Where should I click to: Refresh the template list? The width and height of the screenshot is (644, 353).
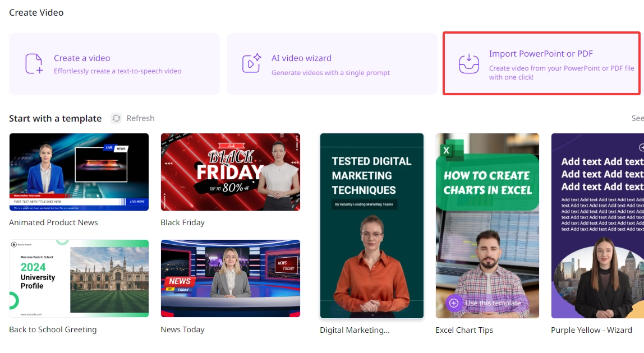(132, 118)
